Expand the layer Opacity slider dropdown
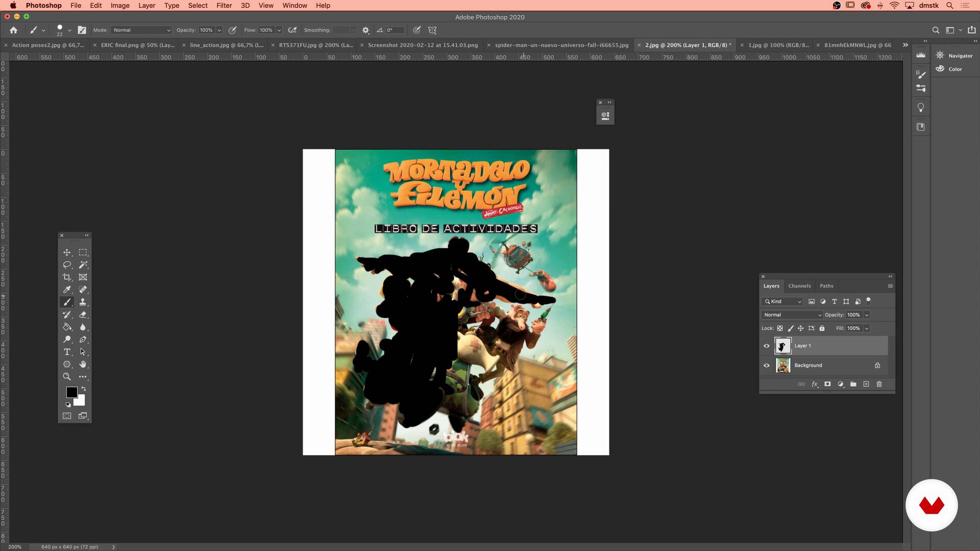Viewport: 980px width, 551px height. coord(866,315)
